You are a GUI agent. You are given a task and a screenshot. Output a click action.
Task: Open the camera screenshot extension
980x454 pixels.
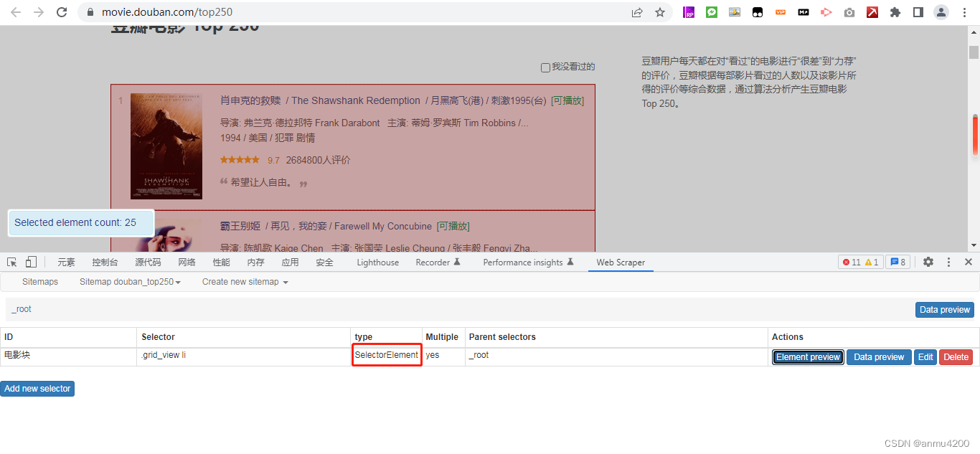coord(849,12)
